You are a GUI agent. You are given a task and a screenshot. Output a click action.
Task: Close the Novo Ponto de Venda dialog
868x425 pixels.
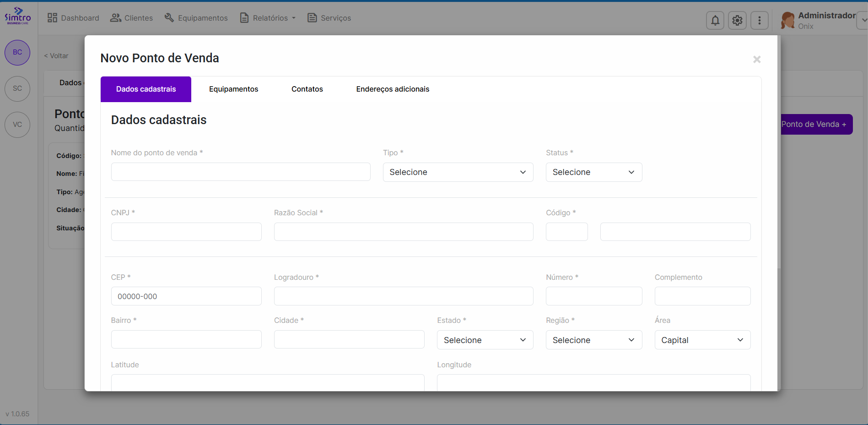coord(757,60)
